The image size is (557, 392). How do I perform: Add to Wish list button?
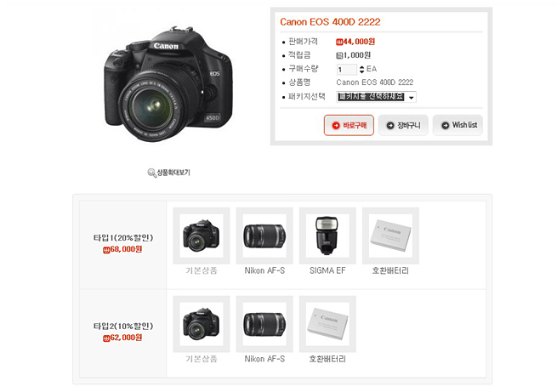[x=458, y=125]
